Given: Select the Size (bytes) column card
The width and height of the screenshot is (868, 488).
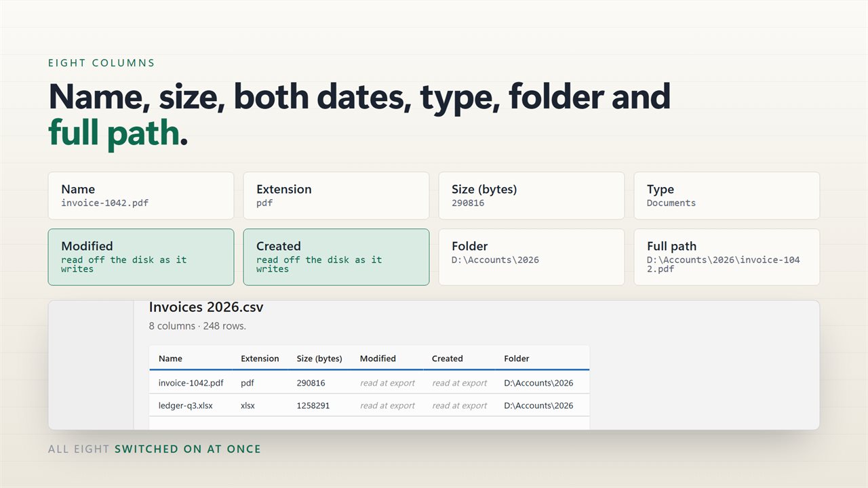Looking at the screenshot, I should [532, 196].
